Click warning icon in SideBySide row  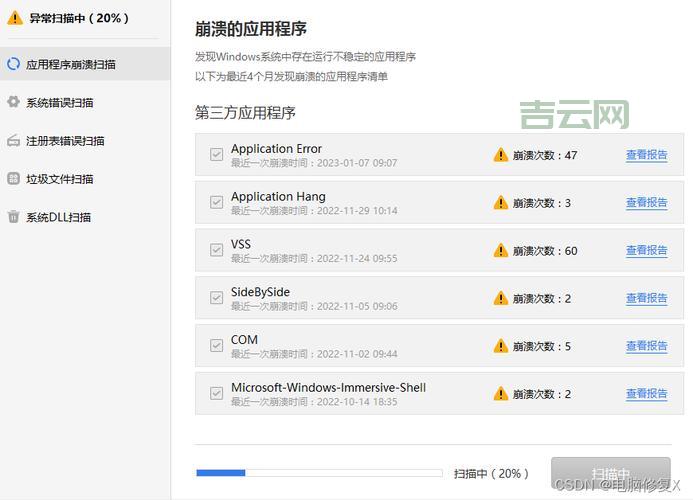(x=500, y=298)
